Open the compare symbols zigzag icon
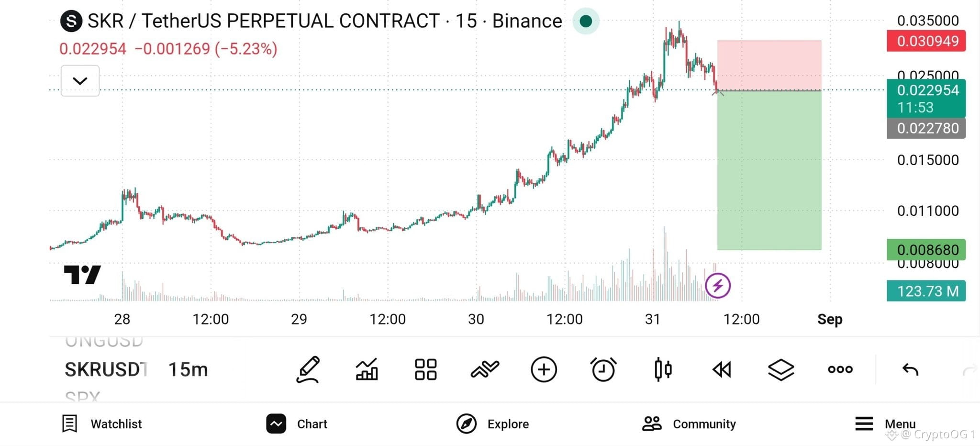The image size is (980, 446). (x=485, y=369)
